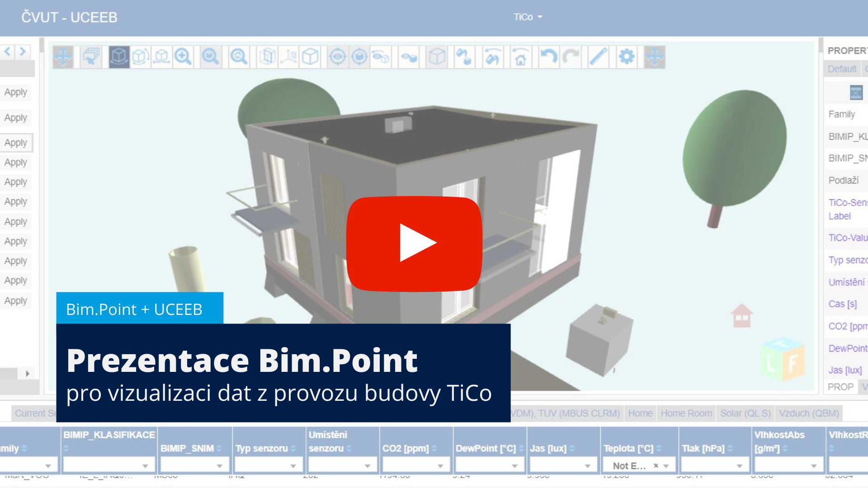Select the Default tab in properties panel
Image resolution: width=868 pixels, height=488 pixels.
pos(842,69)
